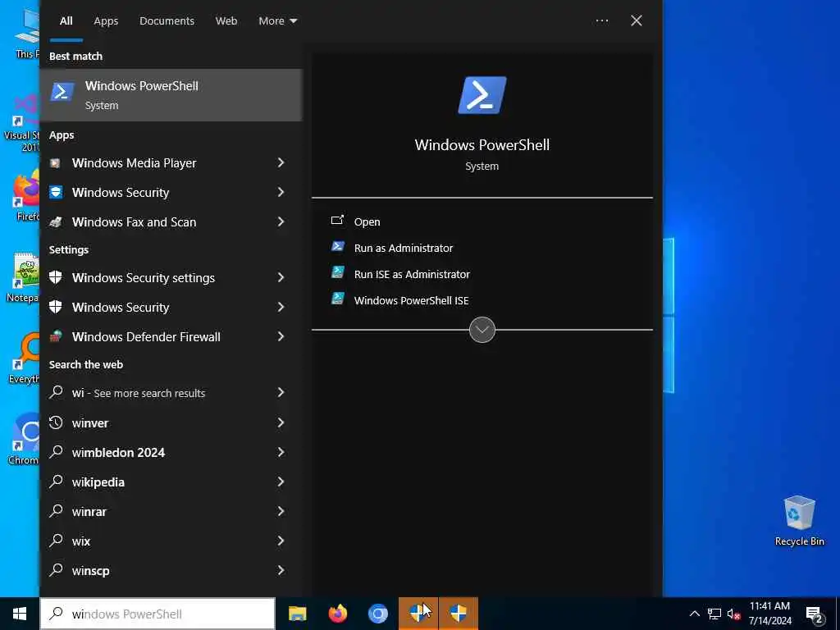This screenshot has width=840, height=630.
Task: Open the More dropdown filter
Action: tap(277, 21)
